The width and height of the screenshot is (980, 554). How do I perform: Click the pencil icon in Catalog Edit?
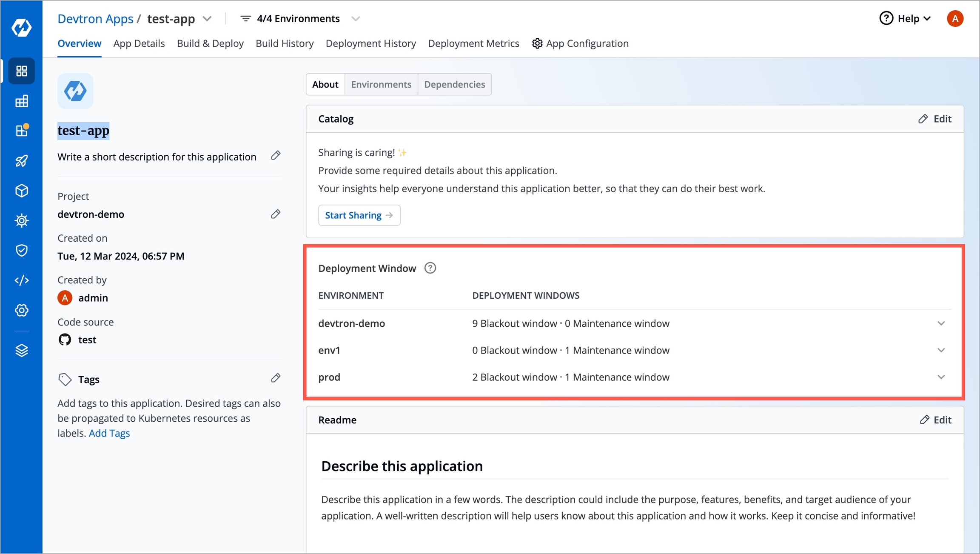[x=923, y=119]
